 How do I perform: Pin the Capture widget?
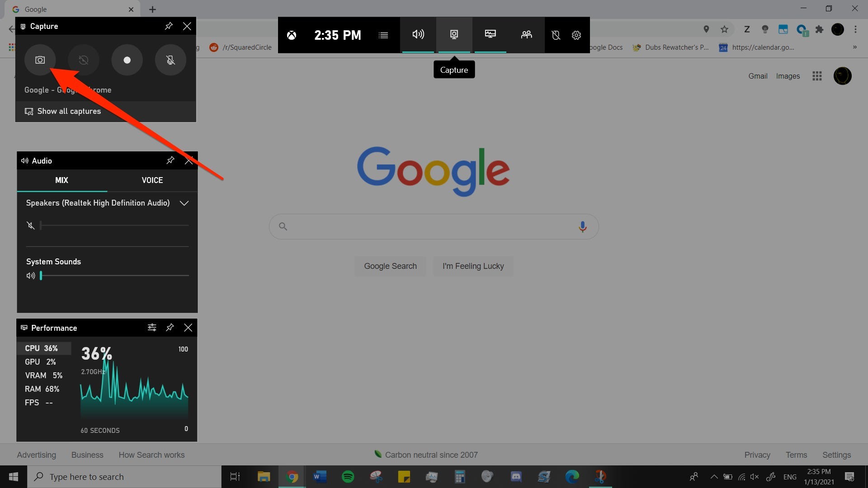[169, 26]
